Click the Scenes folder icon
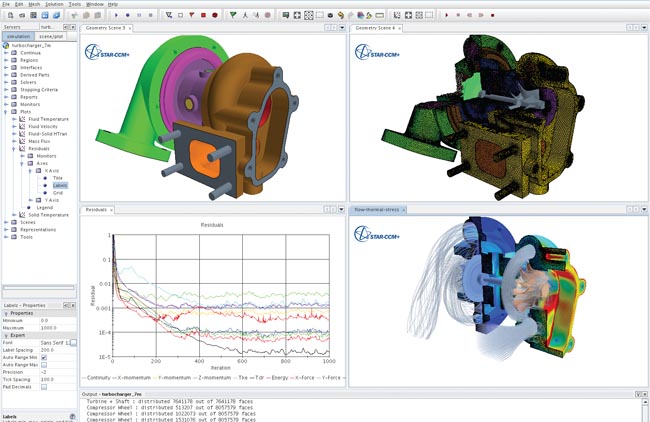 click(14, 222)
